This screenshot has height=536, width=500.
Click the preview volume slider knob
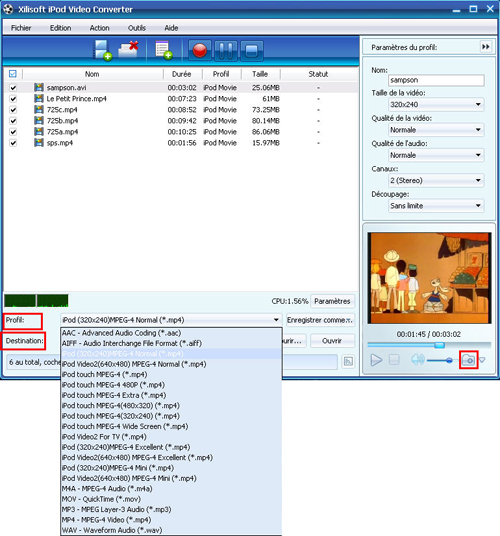tap(449, 360)
